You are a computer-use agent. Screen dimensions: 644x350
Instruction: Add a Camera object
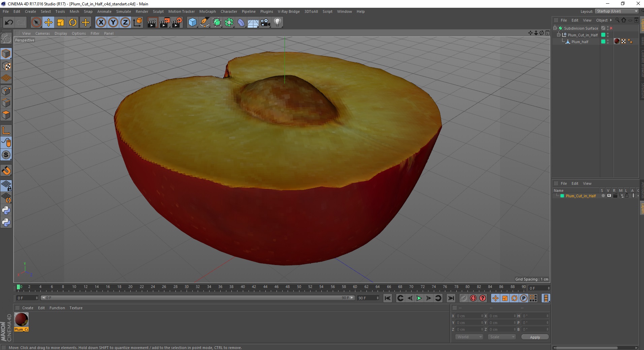[265, 23]
